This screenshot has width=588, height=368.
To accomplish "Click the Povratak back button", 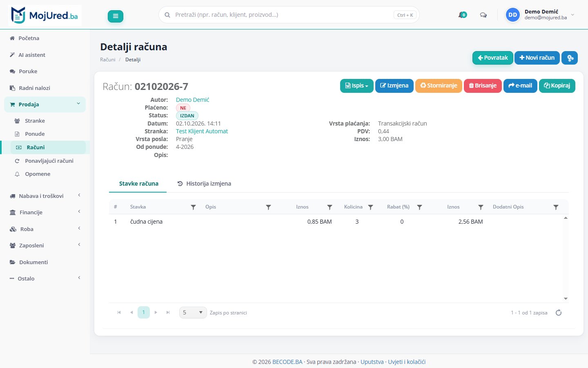I will tap(493, 58).
